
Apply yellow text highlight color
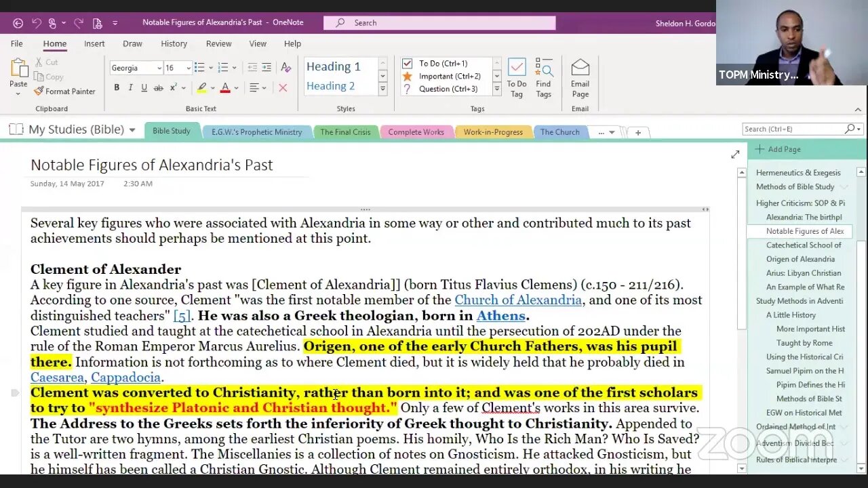coord(201,88)
